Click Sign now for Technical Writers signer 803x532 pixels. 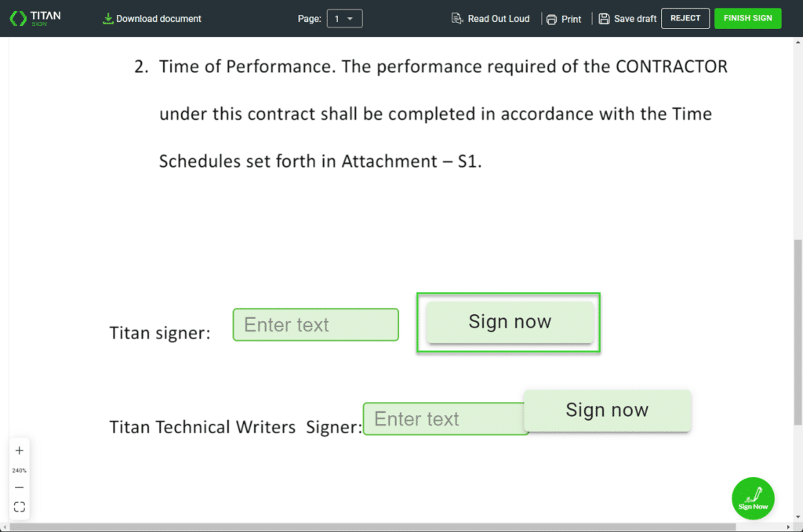tap(607, 411)
